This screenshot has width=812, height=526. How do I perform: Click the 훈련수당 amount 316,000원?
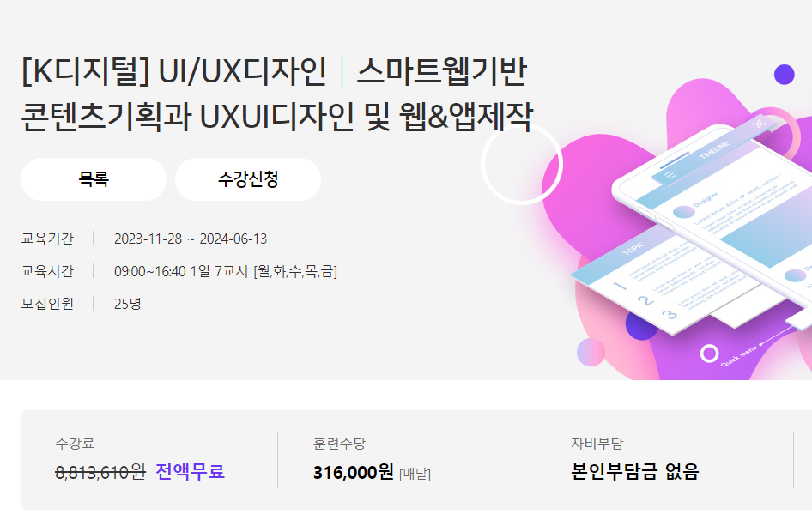pos(353,472)
